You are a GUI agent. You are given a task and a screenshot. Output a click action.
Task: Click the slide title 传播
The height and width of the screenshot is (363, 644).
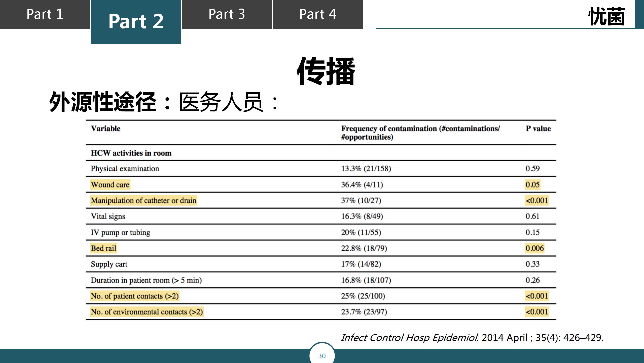click(326, 71)
